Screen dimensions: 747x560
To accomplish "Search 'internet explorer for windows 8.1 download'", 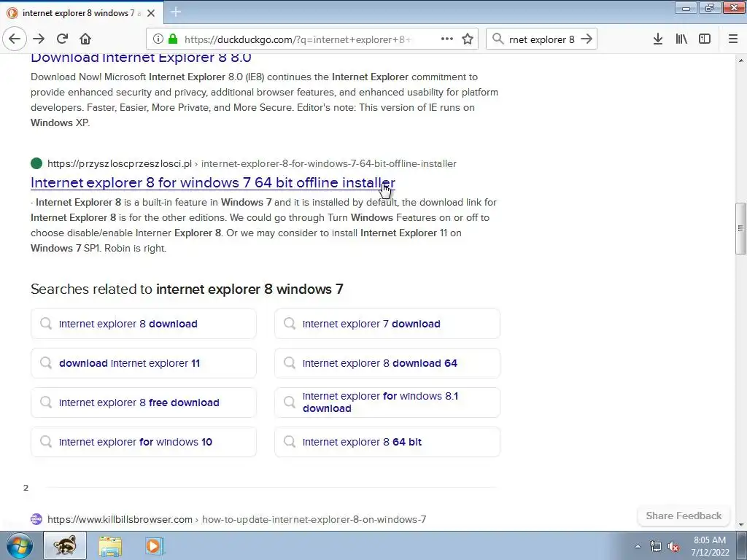I will (387, 402).
